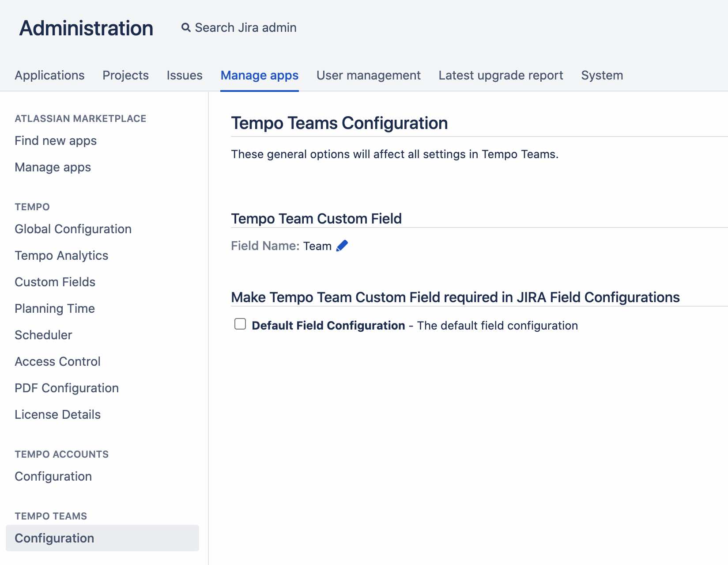Screen dimensions: 728x565
Task: View License Details
Action: coord(57,415)
